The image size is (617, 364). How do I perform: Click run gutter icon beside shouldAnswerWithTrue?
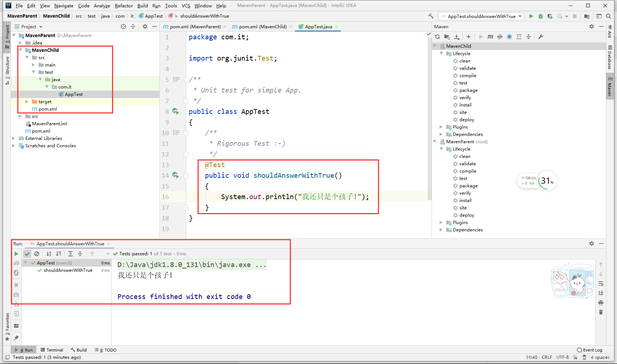176,175
